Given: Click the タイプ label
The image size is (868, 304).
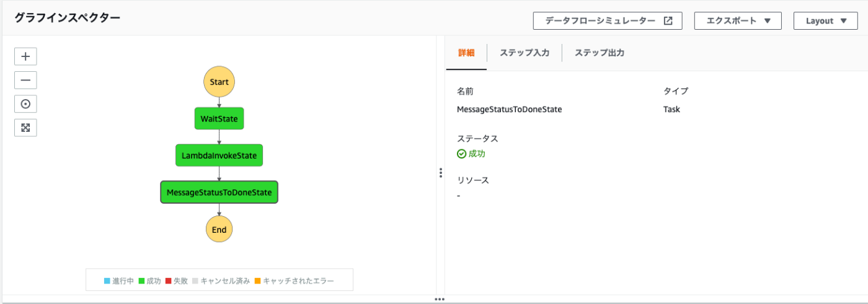Looking at the screenshot, I should click(x=676, y=91).
